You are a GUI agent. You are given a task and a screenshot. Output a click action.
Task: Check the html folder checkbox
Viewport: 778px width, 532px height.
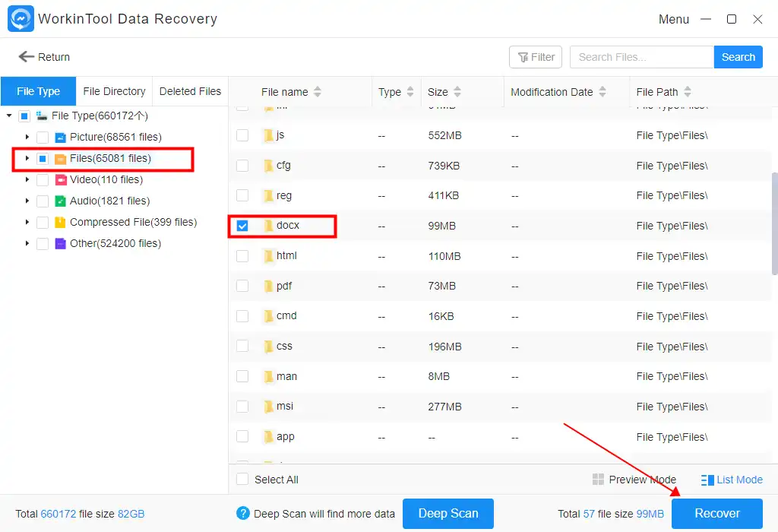242,256
